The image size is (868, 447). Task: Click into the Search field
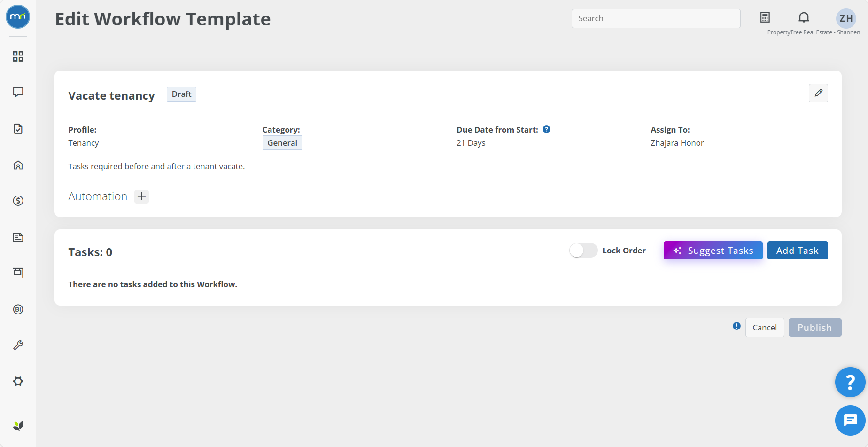(656, 18)
